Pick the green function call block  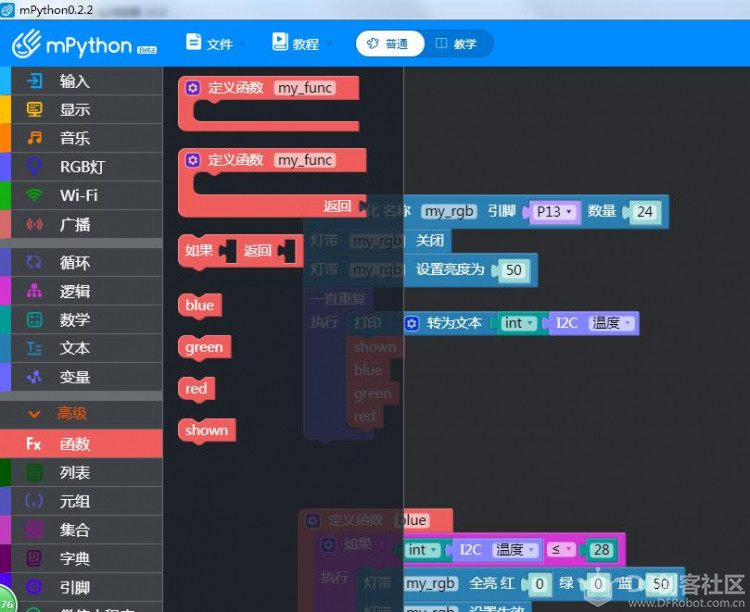point(204,347)
